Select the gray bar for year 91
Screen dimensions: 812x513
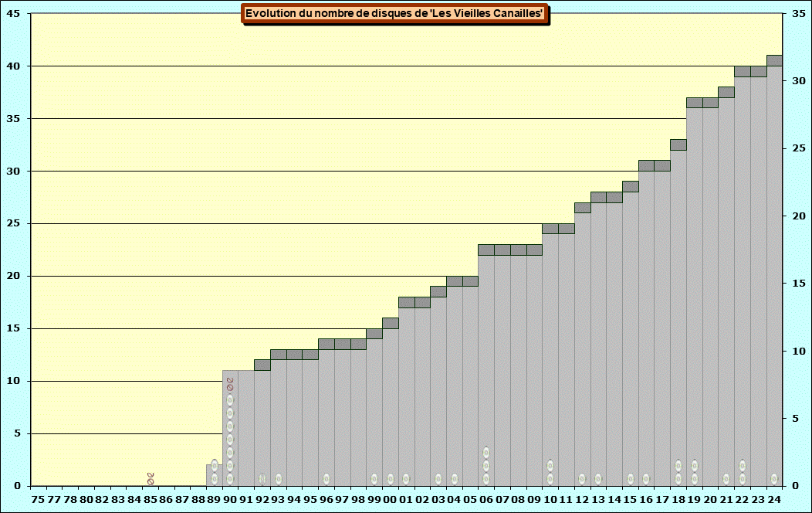pyautogui.click(x=246, y=428)
